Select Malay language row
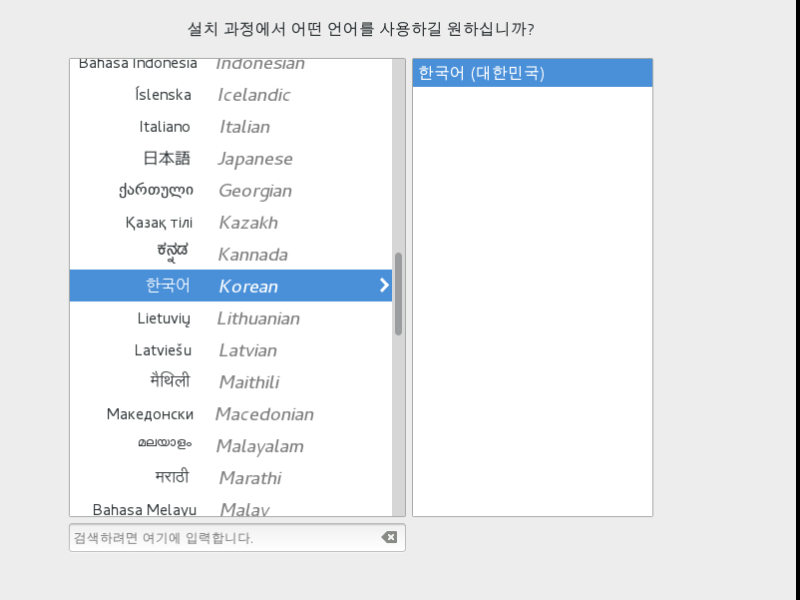Viewport: 800px width, 600px height. [x=231, y=505]
